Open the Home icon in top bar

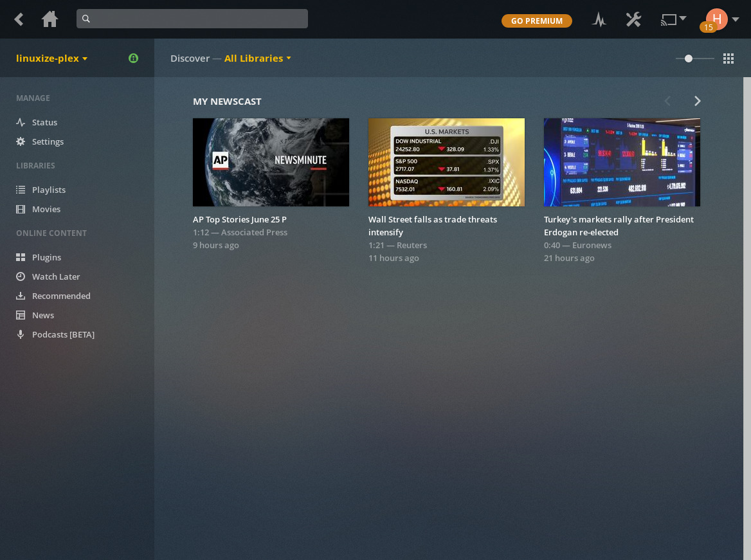(x=50, y=19)
